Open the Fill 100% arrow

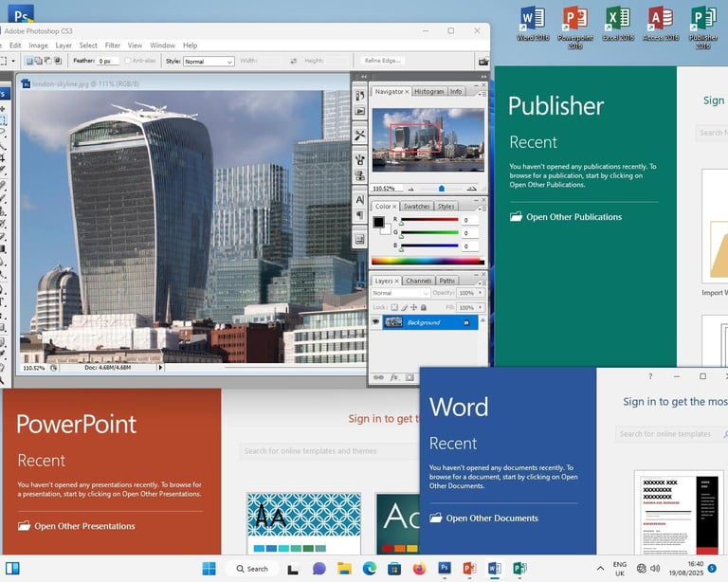click(480, 307)
